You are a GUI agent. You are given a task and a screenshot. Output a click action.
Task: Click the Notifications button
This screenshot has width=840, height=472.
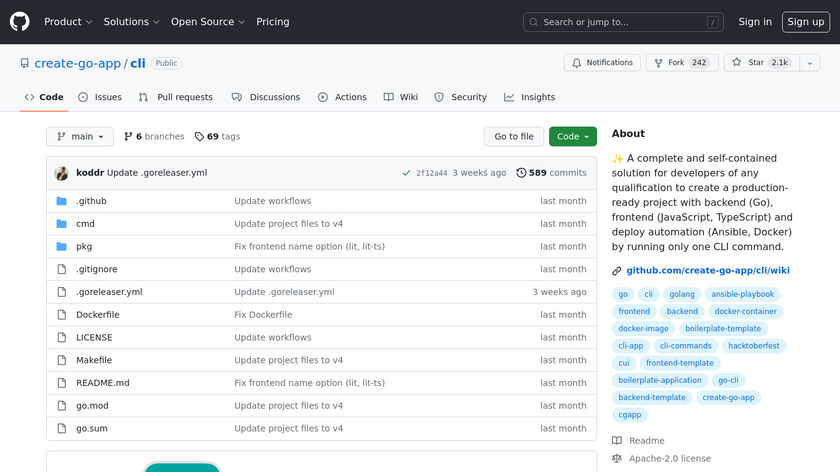click(x=602, y=63)
